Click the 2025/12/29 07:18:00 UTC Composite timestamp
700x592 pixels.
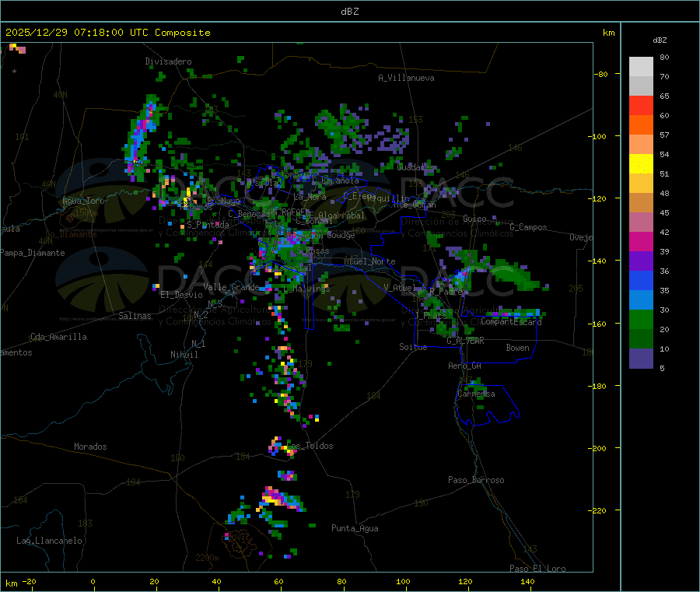coord(107,33)
